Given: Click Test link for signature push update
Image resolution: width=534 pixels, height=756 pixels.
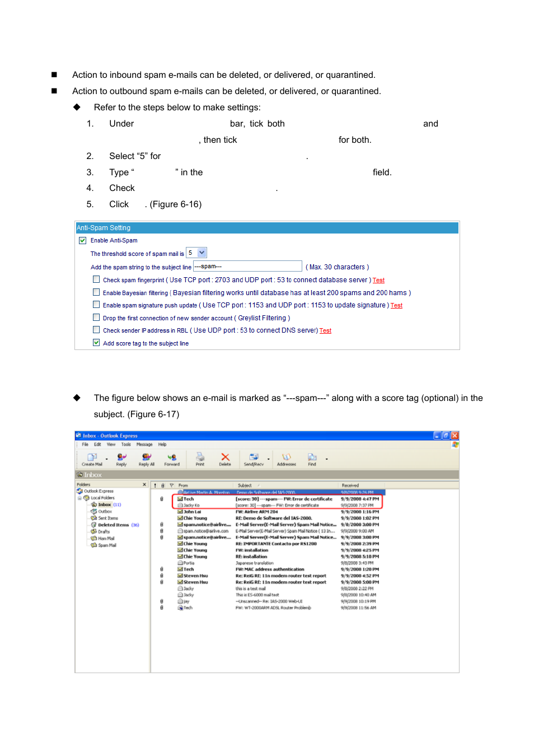Looking at the screenshot, I should click(x=396, y=305).
